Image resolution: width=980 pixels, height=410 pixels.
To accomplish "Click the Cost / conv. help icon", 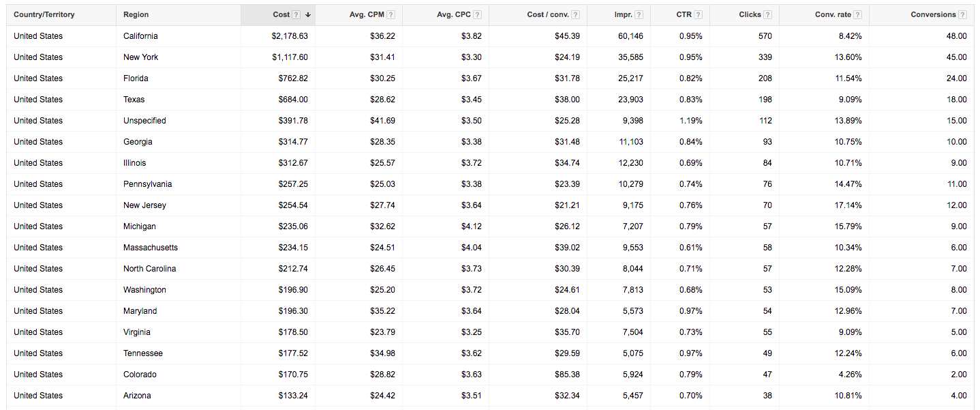I will pos(575,14).
